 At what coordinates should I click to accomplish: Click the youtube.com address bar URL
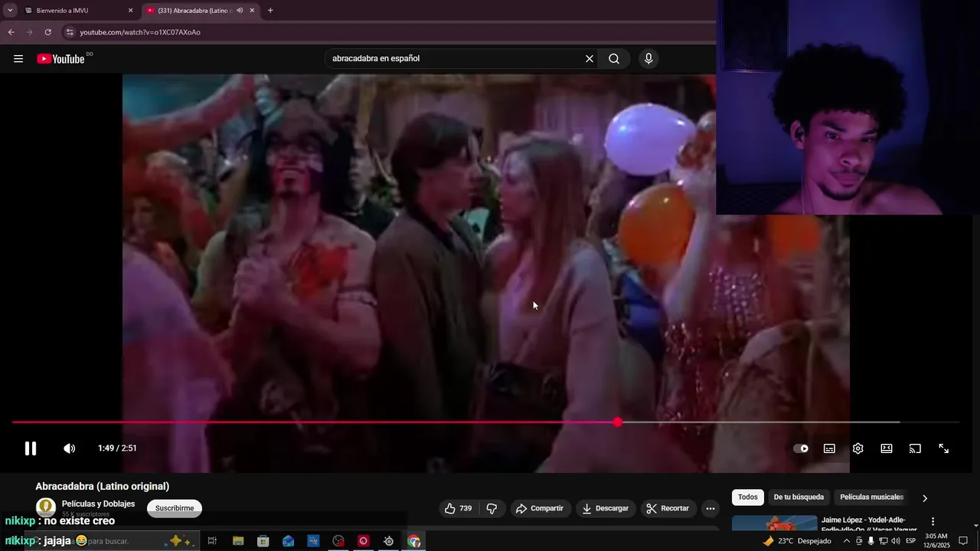click(140, 32)
